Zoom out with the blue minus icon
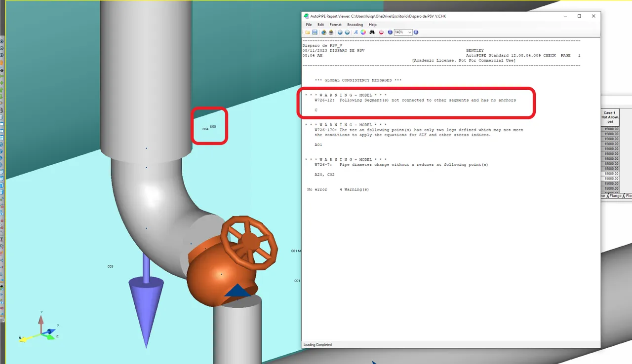Viewport: 632px width, 364px height. coord(390,32)
